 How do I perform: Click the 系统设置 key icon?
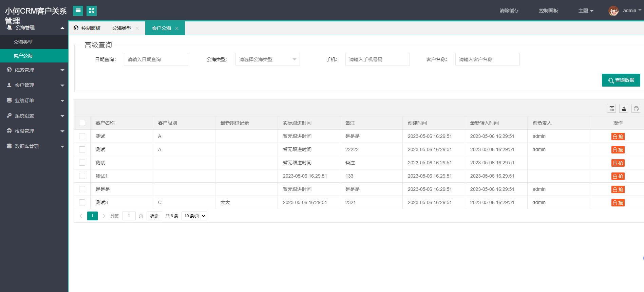[x=9, y=115]
